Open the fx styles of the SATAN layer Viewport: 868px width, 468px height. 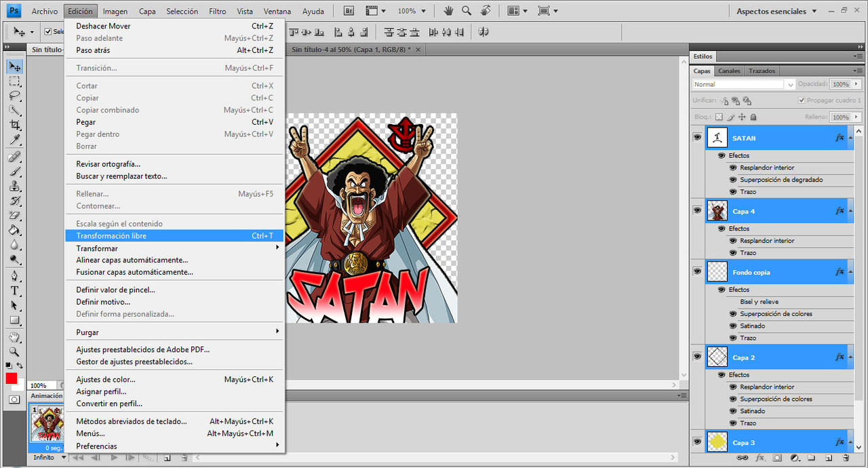(840, 138)
